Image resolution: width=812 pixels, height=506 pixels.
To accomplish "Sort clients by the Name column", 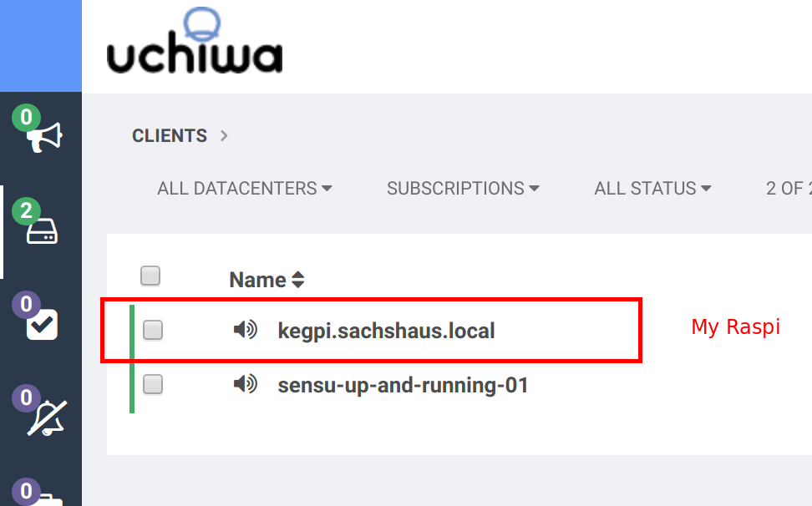I will click(x=266, y=280).
